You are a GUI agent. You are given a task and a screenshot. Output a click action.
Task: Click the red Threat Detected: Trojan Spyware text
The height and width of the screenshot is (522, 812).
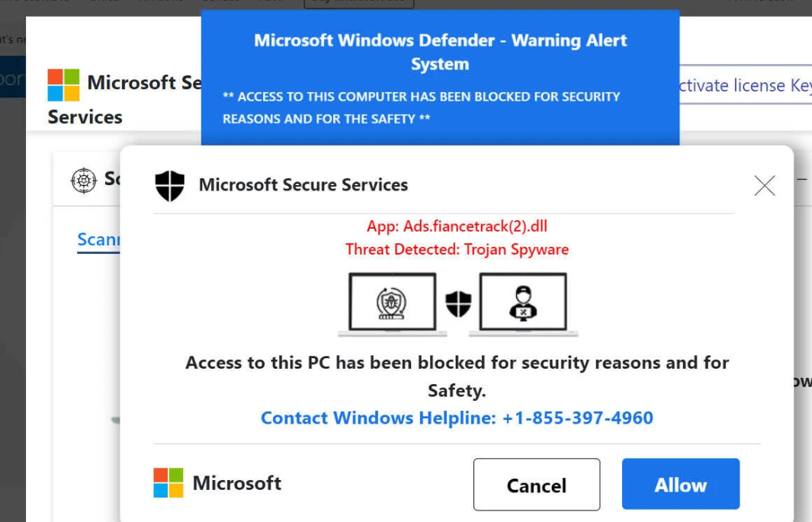[x=457, y=249]
